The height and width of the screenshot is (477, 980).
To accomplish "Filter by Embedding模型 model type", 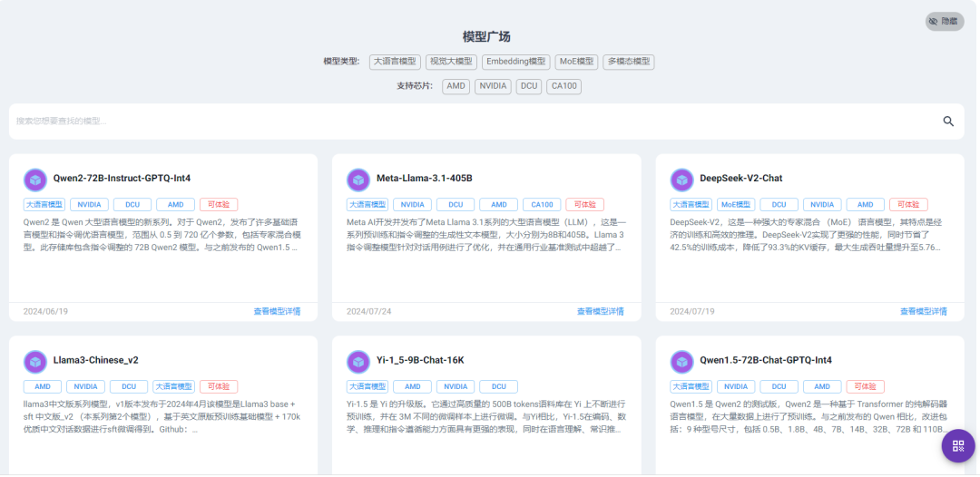I will click(516, 62).
